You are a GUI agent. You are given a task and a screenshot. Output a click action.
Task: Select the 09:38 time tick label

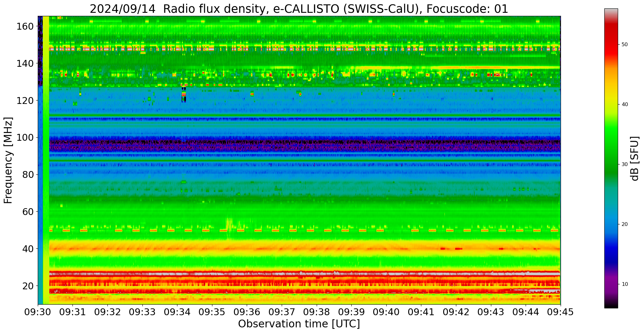tap(317, 312)
